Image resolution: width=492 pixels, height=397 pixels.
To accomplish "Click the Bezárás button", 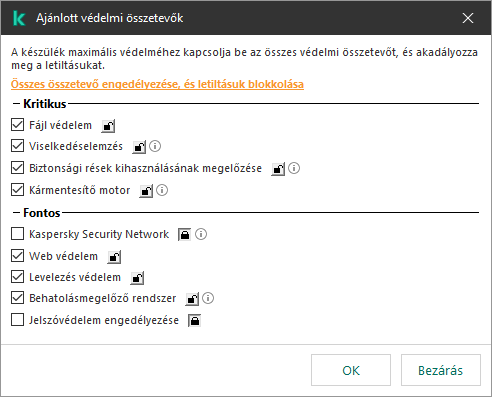I will (x=441, y=370).
